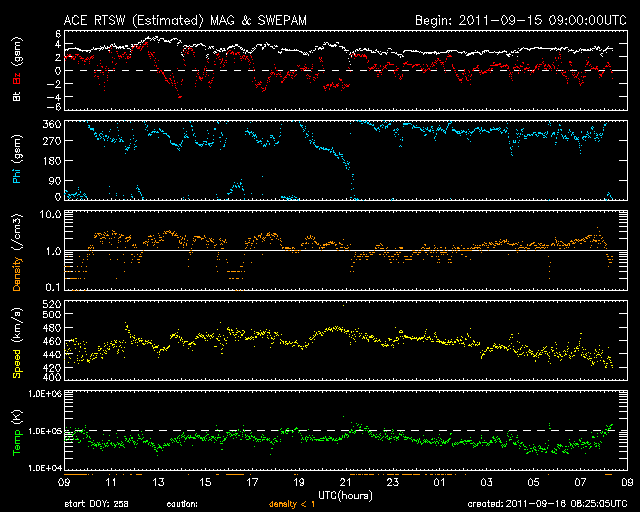Click the 'created: 2011-09-16 08:25:05UTC' timestamp
The height and width of the screenshot is (512, 640).
[547, 504]
